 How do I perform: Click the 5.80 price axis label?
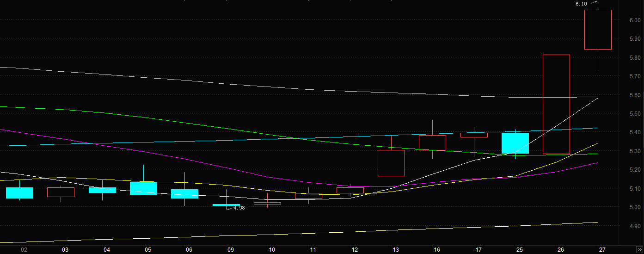[x=635, y=57]
